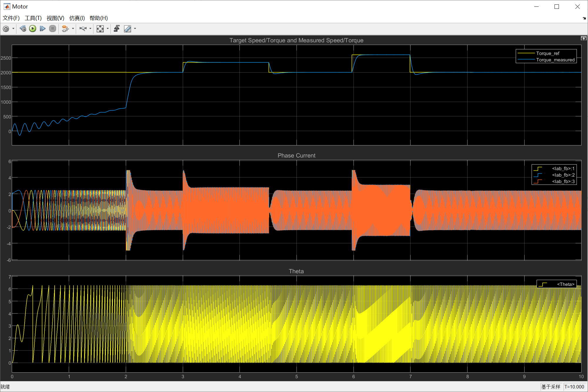Viewport: 588px width, 392px height.
Task: Click the maximize axes button at top-right
Action: click(x=584, y=38)
